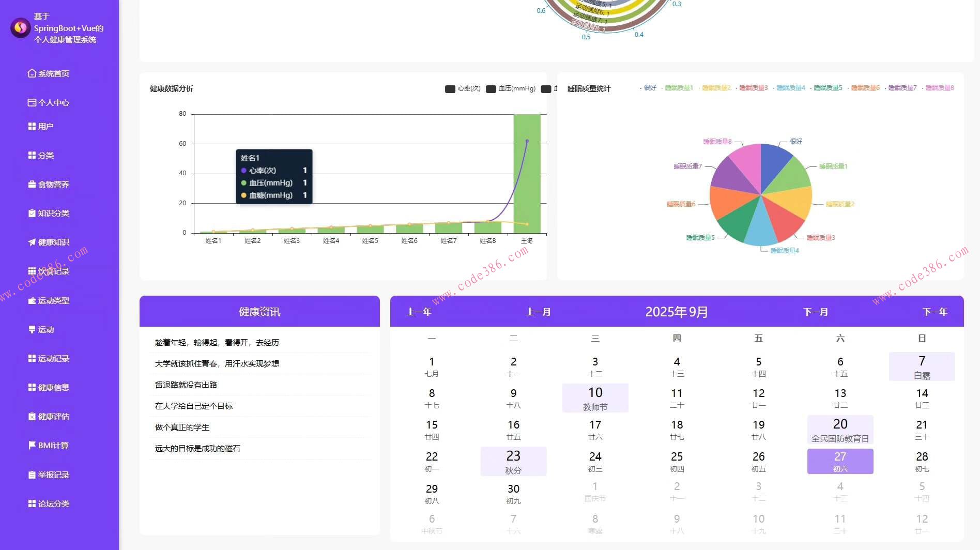
Task: Hide 睡眠质量4 using the top legend
Action: coord(789,88)
